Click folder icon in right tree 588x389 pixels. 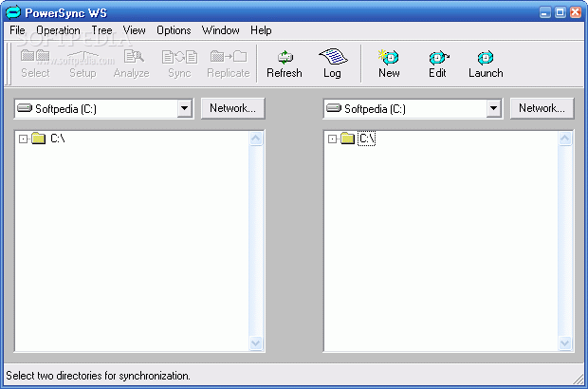click(348, 139)
